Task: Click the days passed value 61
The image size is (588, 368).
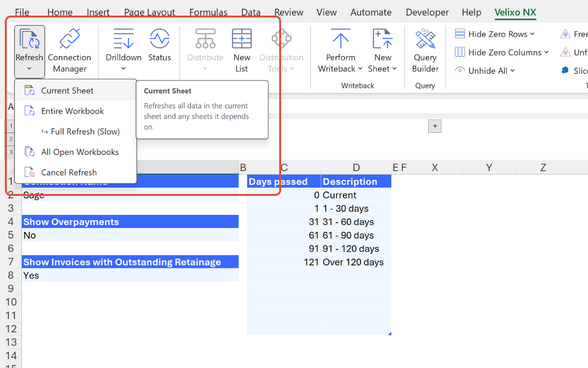Action: coord(284,235)
